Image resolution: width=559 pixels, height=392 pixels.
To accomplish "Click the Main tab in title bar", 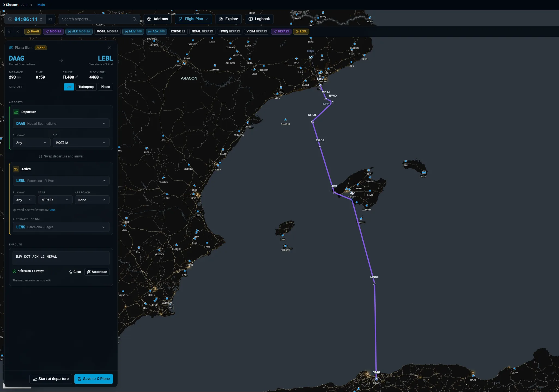I will pos(41,5).
